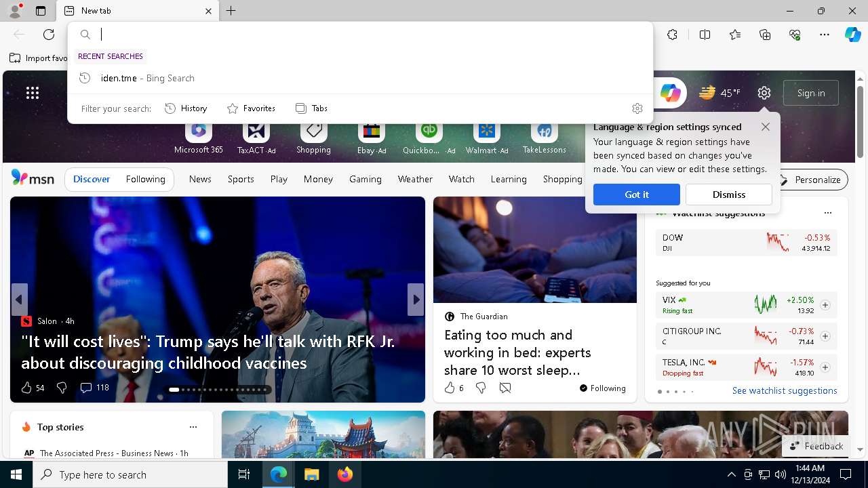Check the 45°F weather widget
868x488 pixels.
720,93
